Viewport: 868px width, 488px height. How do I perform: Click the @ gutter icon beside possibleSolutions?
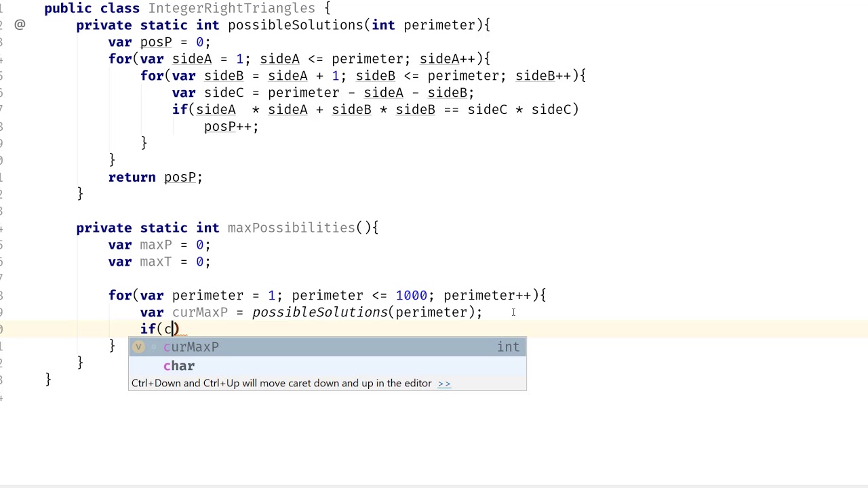(20, 25)
